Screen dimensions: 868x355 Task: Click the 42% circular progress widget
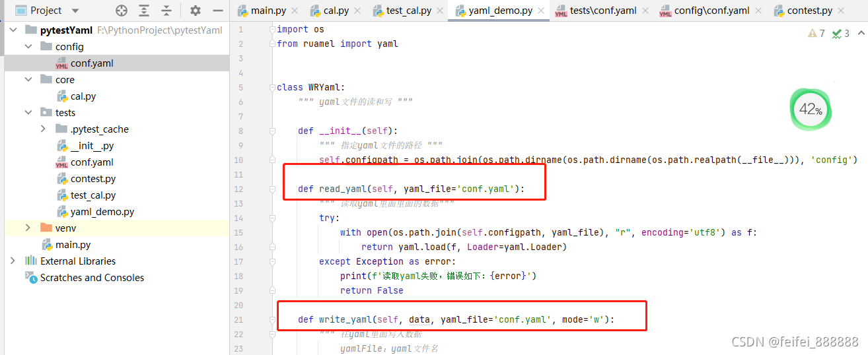[811, 110]
